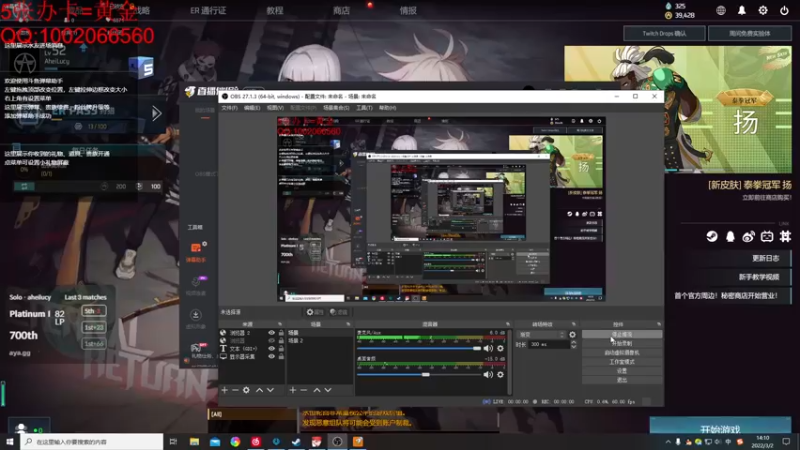The width and height of the screenshot is (800, 450).
Task: Click 启动虚拟摄像机 button
Action: click(x=622, y=353)
